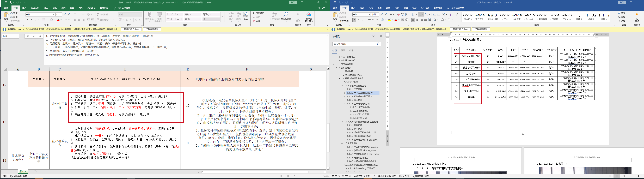Click the Clear Formatting eraser icon in Word
The height and width of the screenshot is (179, 644).
pyautogui.click(x=398, y=15)
